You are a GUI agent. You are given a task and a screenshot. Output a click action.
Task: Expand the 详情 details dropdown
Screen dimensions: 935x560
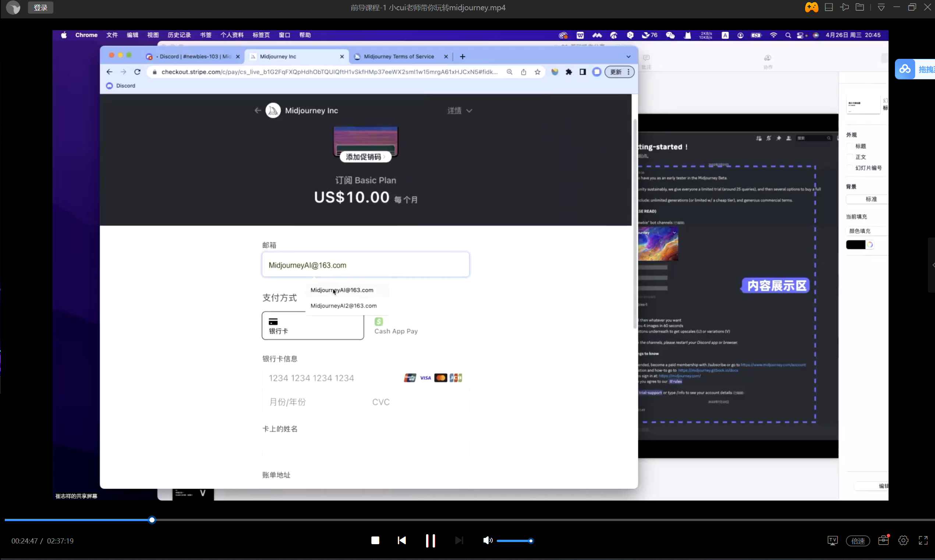(460, 111)
